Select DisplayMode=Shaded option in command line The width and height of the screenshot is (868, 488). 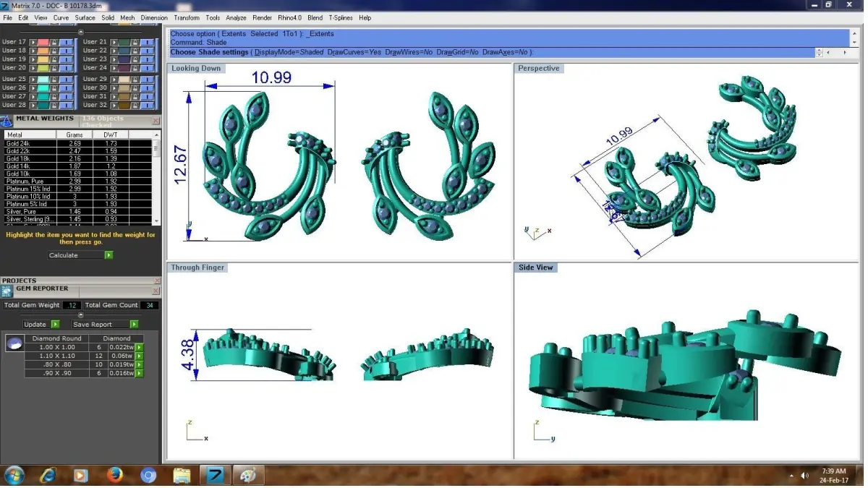coord(288,52)
